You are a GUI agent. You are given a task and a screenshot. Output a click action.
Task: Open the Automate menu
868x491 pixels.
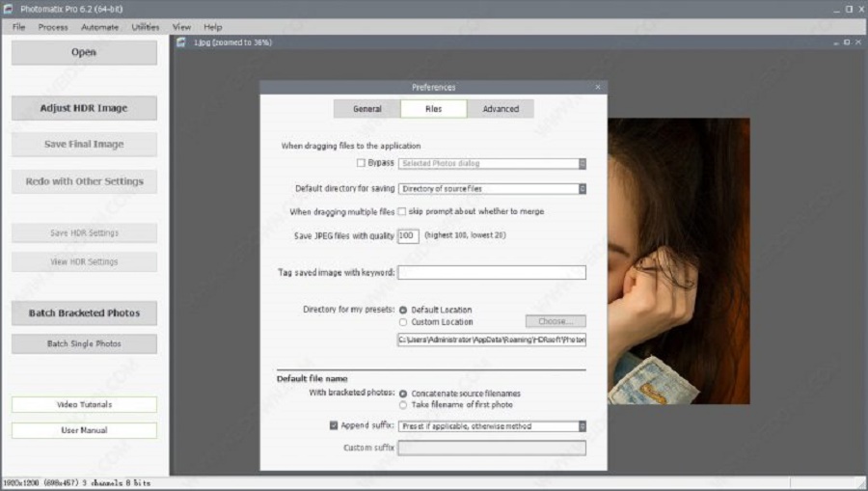coord(99,27)
